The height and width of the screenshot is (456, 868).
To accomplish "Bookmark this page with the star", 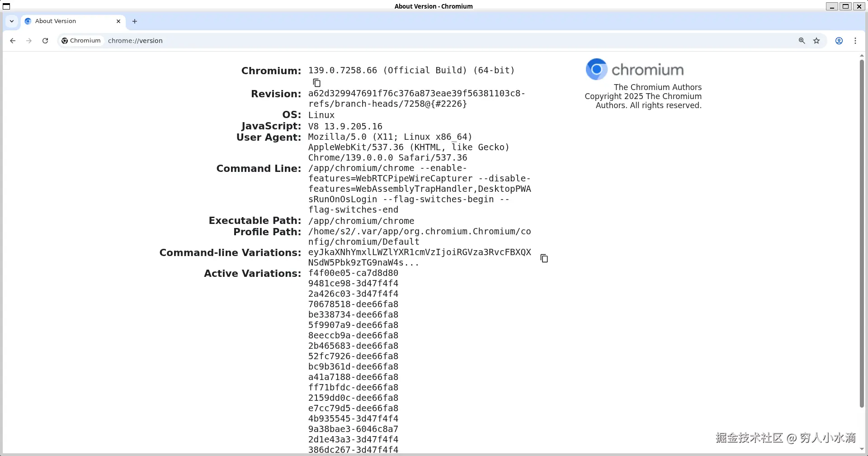I will 816,41.
